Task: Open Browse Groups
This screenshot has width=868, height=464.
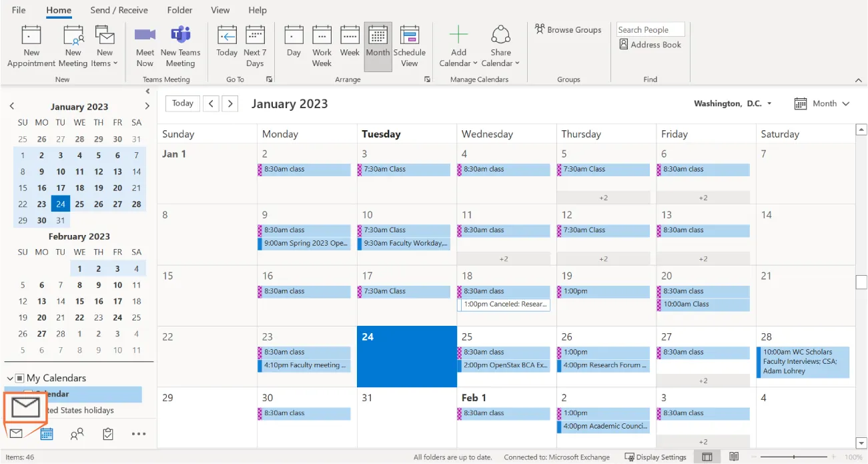Action: (x=568, y=29)
